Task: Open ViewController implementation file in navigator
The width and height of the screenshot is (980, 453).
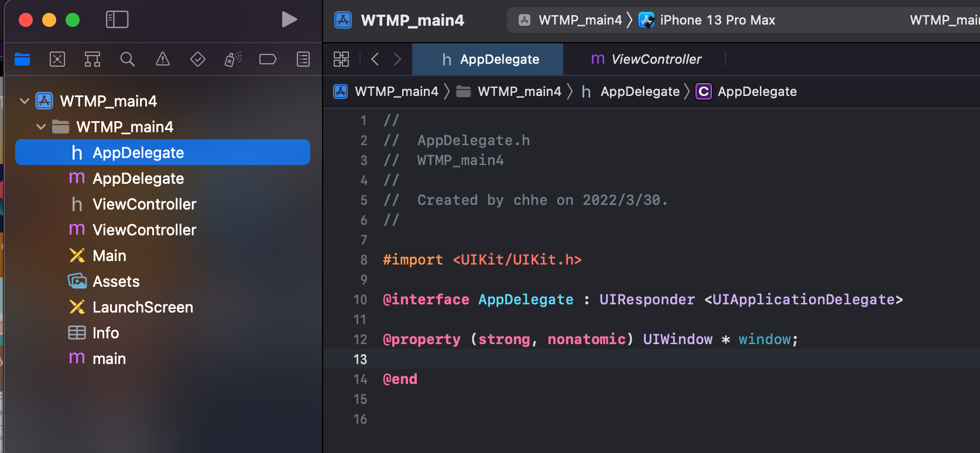Action: (x=163, y=229)
